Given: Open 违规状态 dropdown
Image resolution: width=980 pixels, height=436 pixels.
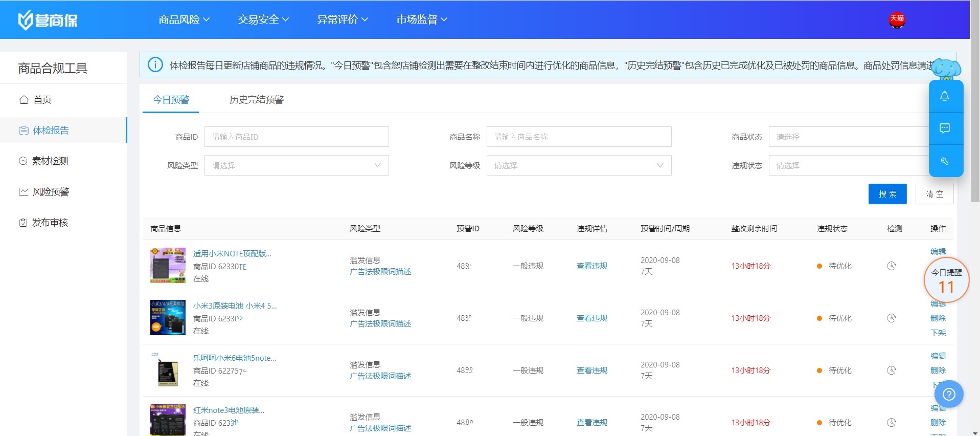Looking at the screenshot, I should coord(849,165).
